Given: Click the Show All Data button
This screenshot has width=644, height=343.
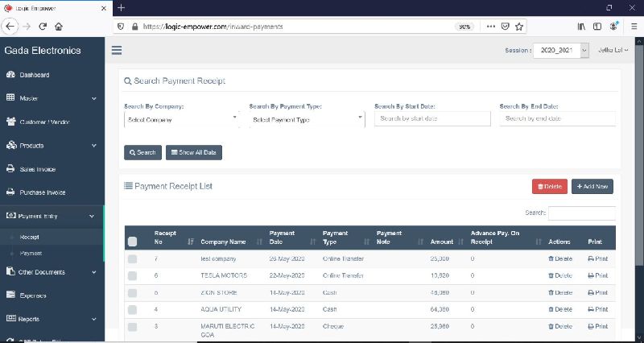Looking at the screenshot, I should (x=193, y=152).
